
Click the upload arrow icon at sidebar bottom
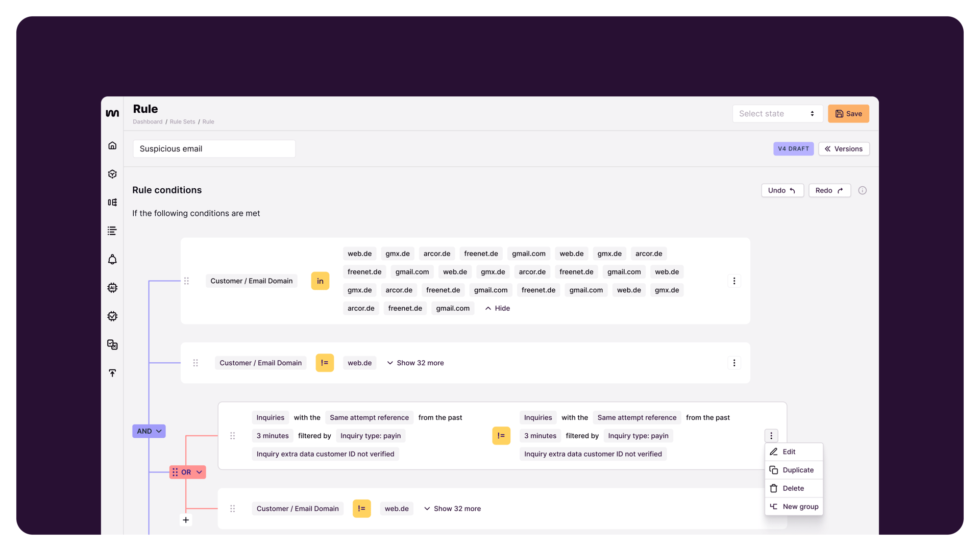click(x=112, y=373)
